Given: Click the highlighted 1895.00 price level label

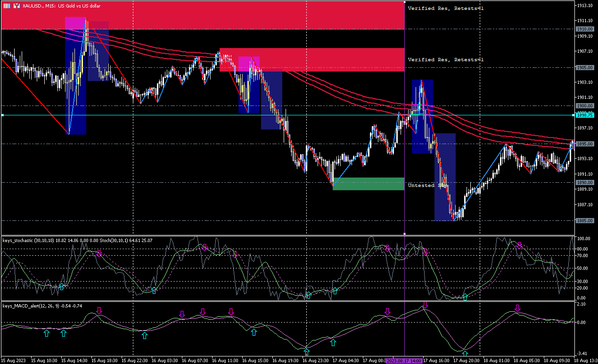Looking at the screenshot, I should click(x=585, y=144).
